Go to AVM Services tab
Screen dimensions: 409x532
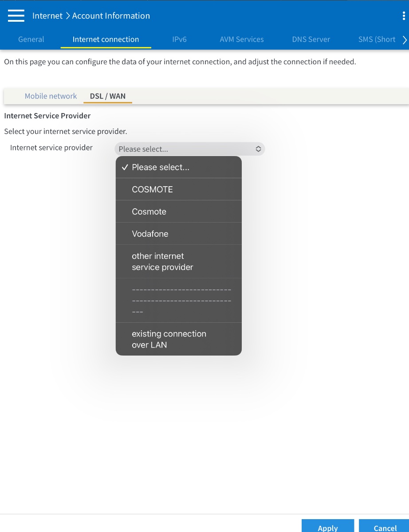pyautogui.click(x=242, y=39)
